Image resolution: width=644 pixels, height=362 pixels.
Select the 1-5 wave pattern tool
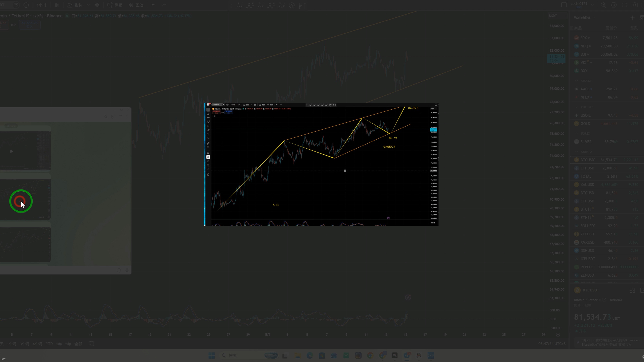pos(239,5)
